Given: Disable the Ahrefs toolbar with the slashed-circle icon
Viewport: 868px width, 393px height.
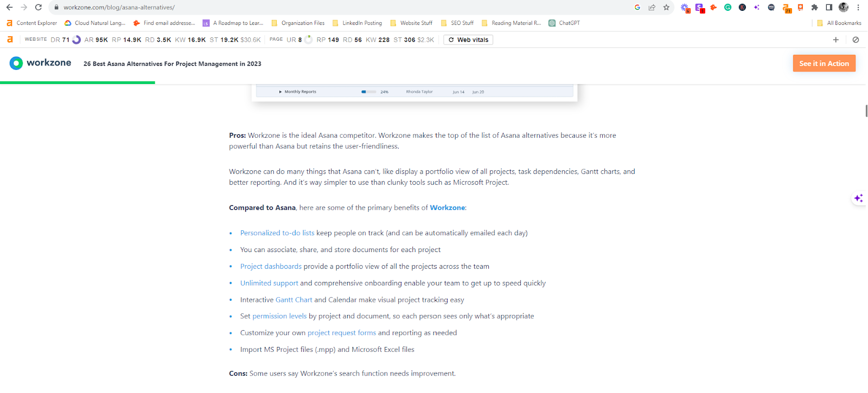Looking at the screenshot, I should [856, 40].
